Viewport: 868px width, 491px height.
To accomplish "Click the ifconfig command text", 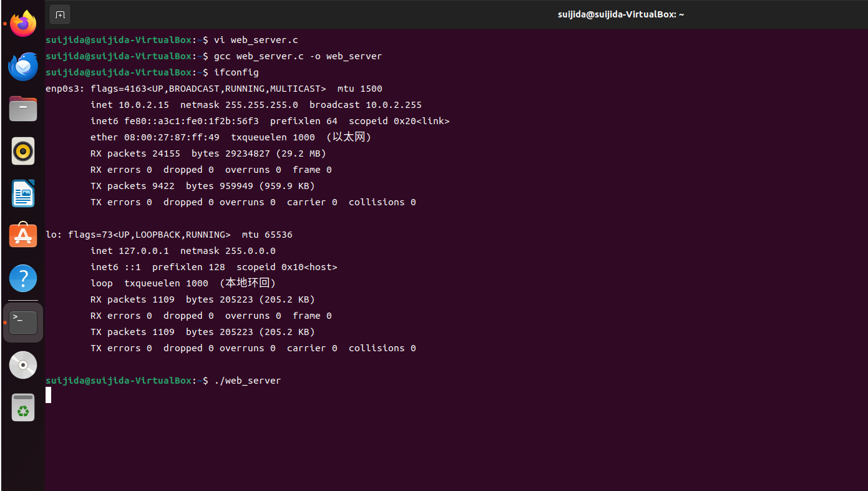I will pos(236,72).
